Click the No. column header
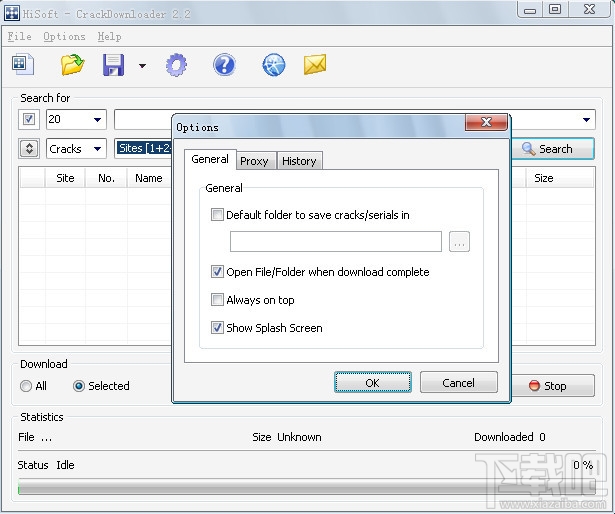Viewport: 615px width, 514px height. 106,178
